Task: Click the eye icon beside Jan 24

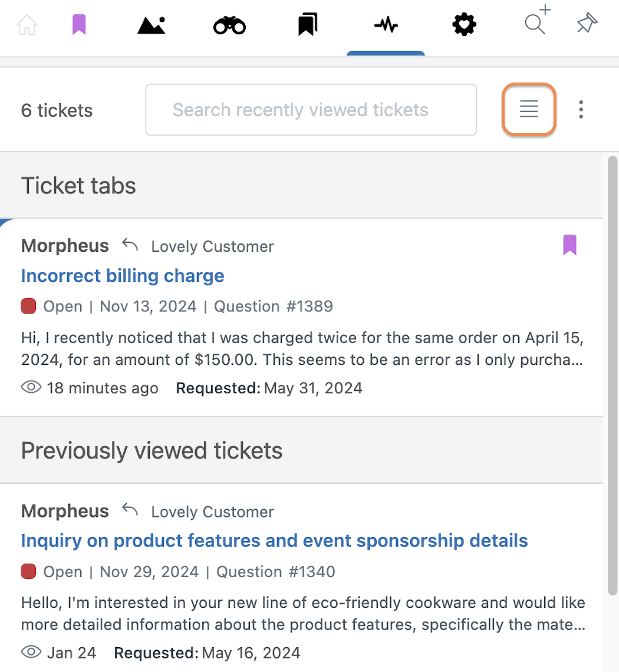Action: (31, 653)
